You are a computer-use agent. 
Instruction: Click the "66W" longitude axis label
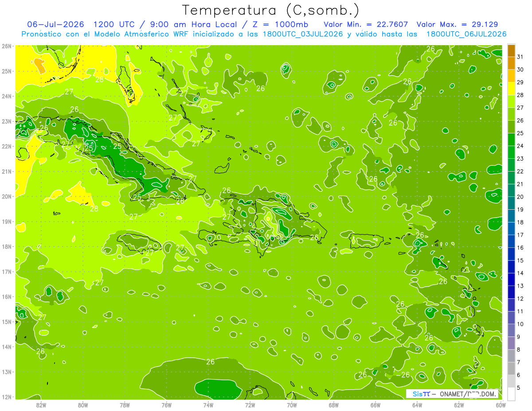point(376,405)
